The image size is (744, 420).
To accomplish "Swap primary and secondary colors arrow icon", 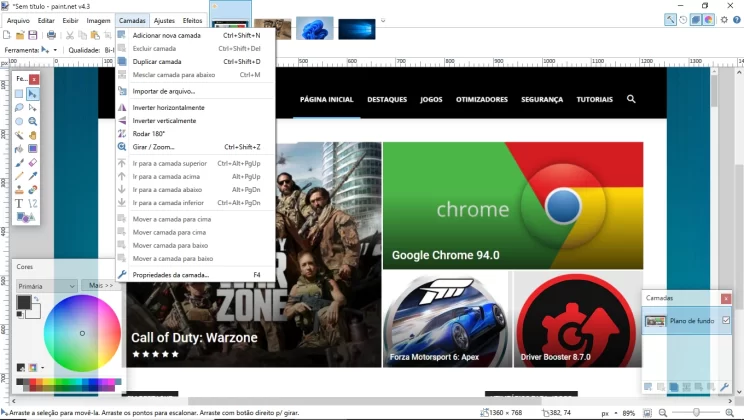I will pyautogui.click(x=36, y=299).
